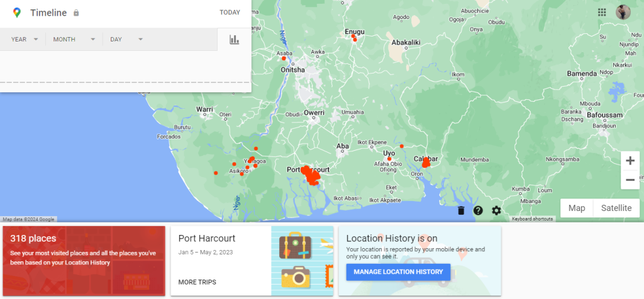
Task: Open the account profile picture
Action: click(x=623, y=13)
